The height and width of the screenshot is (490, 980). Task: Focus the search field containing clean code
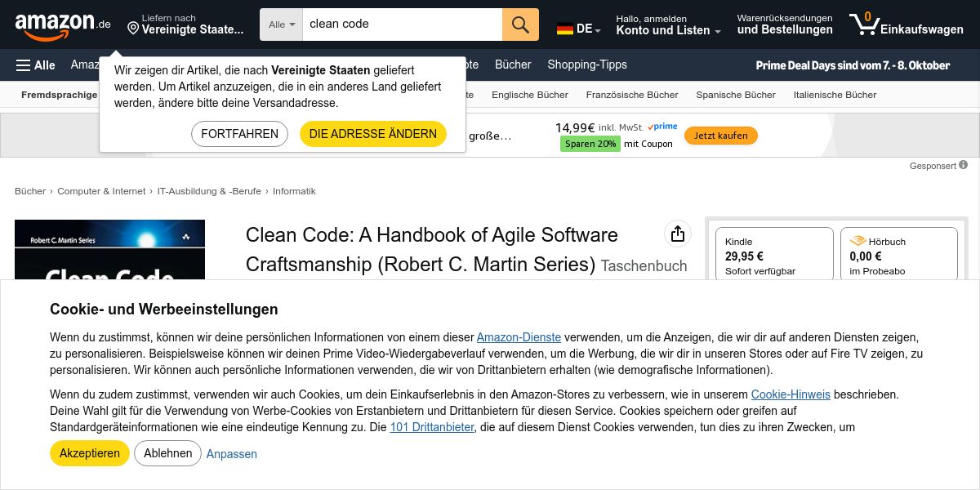point(402,24)
